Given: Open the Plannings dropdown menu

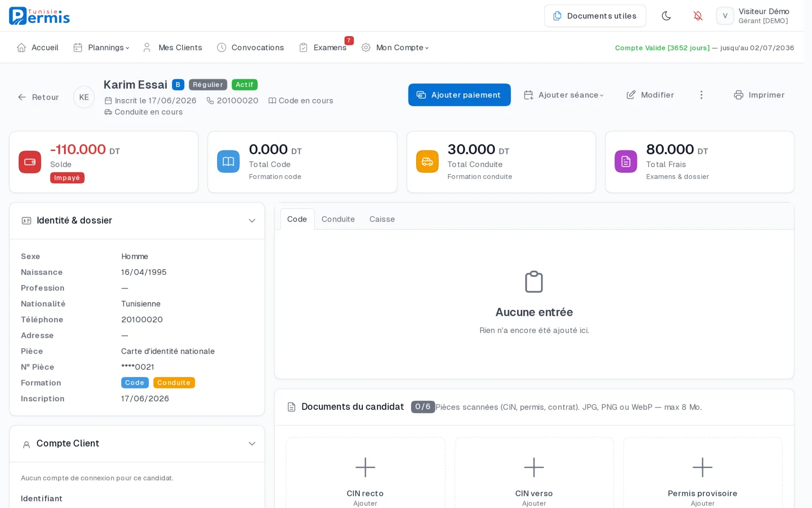Looking at the screenshot, I should pyautogui.click(x=101, y=47).
